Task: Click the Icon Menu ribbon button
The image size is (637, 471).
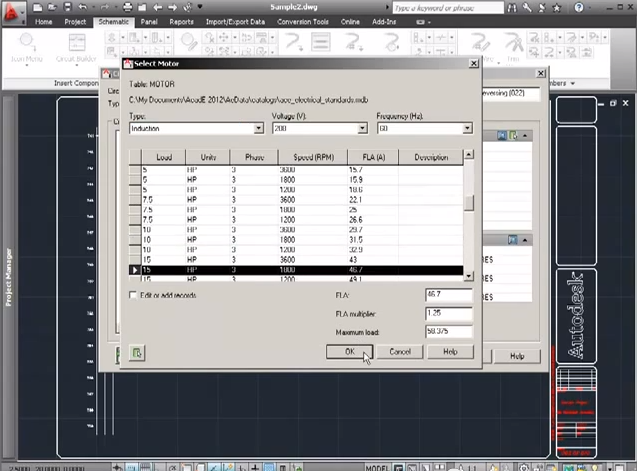Action: point(26,48)
